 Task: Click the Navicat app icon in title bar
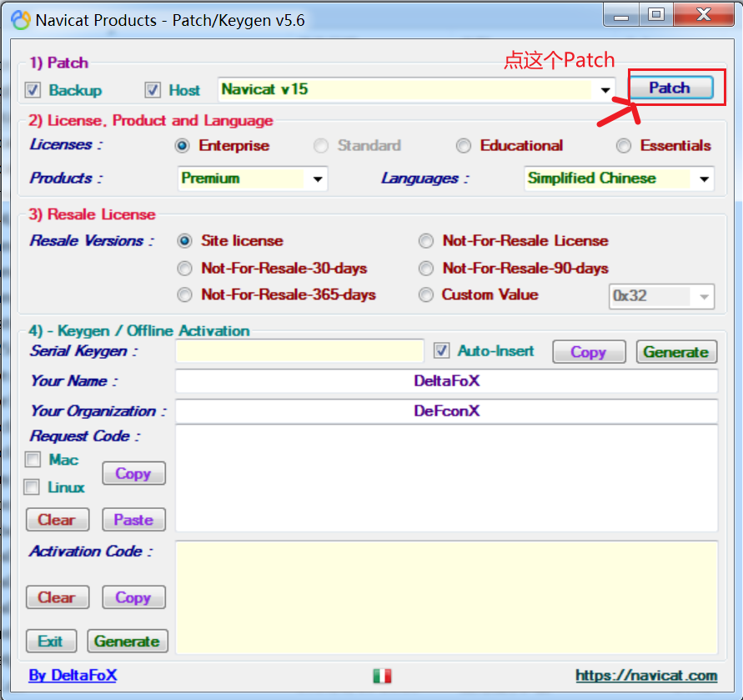21,20
